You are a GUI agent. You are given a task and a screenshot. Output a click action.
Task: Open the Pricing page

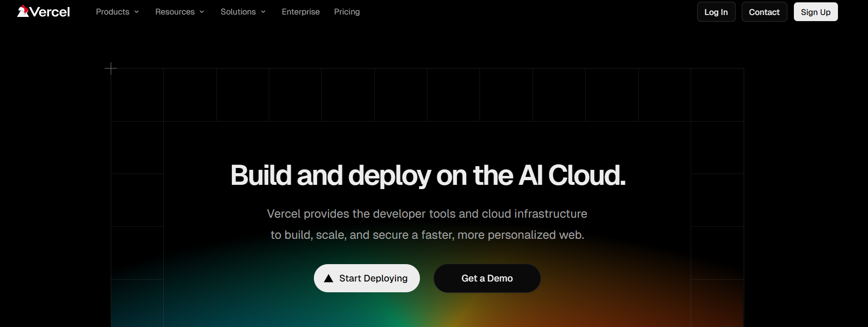(x=347, y=12)
